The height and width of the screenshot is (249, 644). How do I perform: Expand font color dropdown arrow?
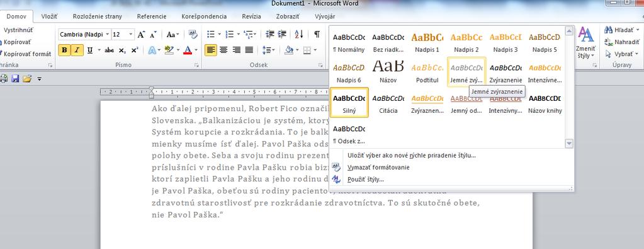196,50
